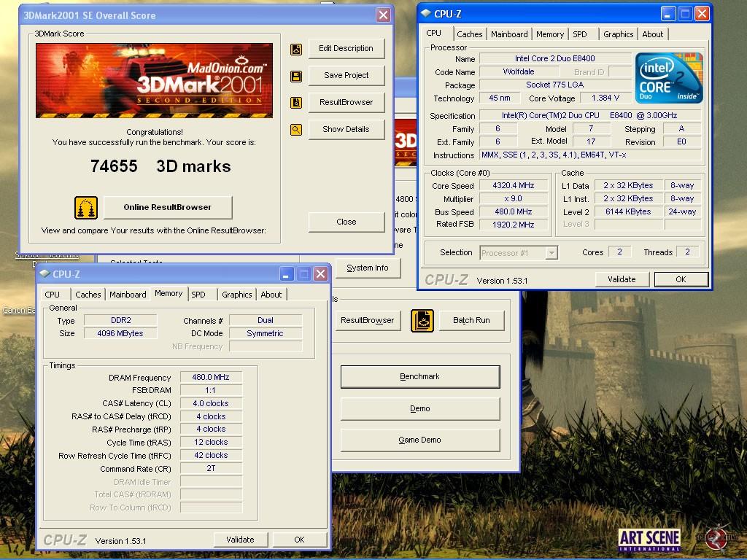Select CPU tab in Memory window
This screenshot has height=560, width=747.
coord(53,295)
